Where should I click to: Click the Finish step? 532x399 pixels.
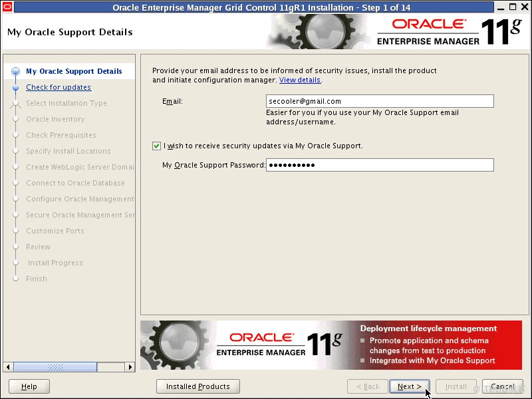pyautogui.click(x=37, y=279)
